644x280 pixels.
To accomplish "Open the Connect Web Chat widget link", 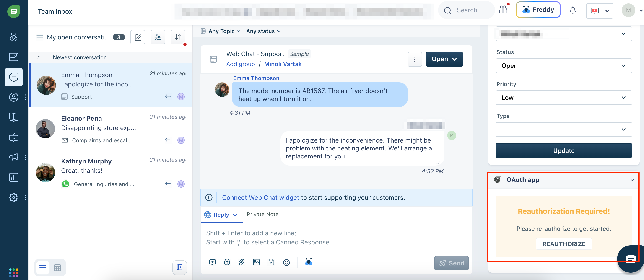I will tap(260, 197).
